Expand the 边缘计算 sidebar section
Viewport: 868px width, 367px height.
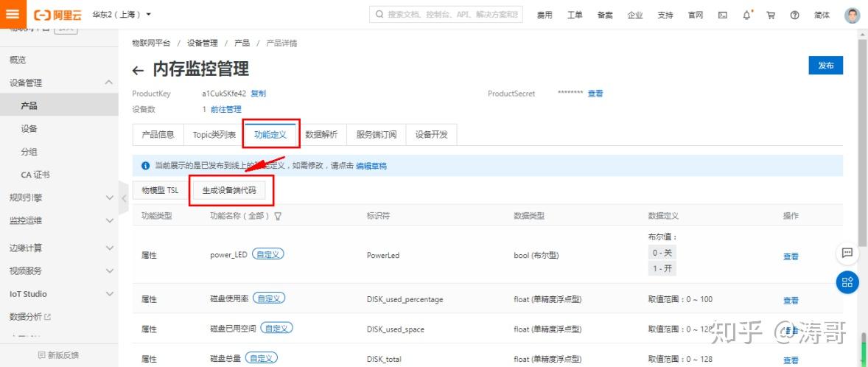click(x=59, y=248)
